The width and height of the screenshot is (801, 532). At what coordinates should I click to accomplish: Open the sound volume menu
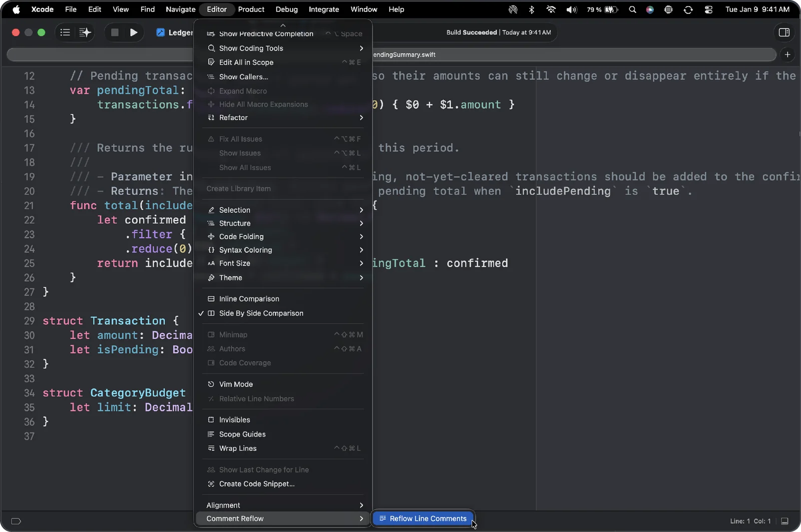point(571,9)
